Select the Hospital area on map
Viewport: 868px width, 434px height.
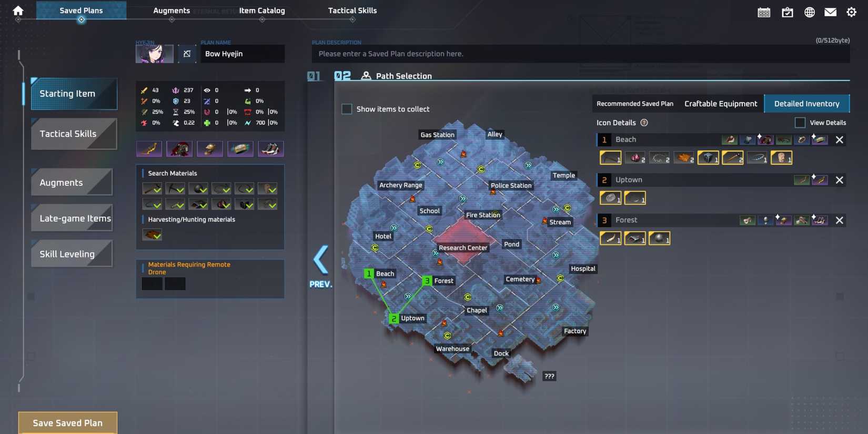pyautogui.click(x=582, y=269)
